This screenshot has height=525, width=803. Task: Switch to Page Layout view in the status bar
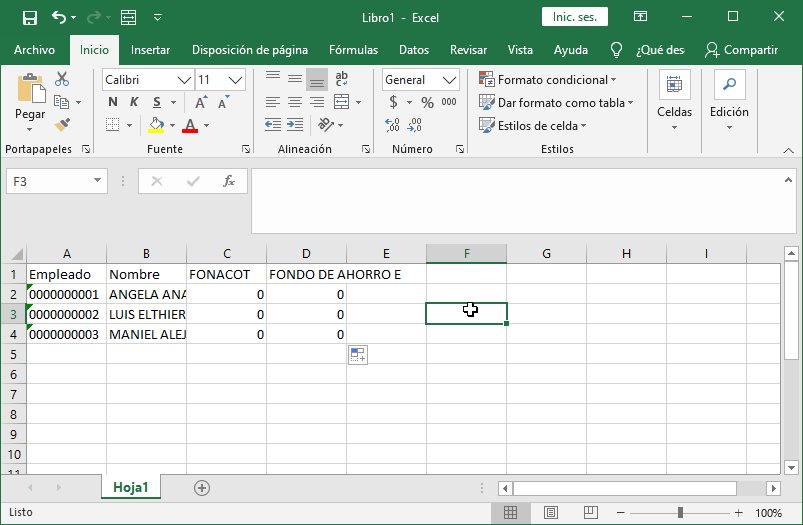[551, 512]
